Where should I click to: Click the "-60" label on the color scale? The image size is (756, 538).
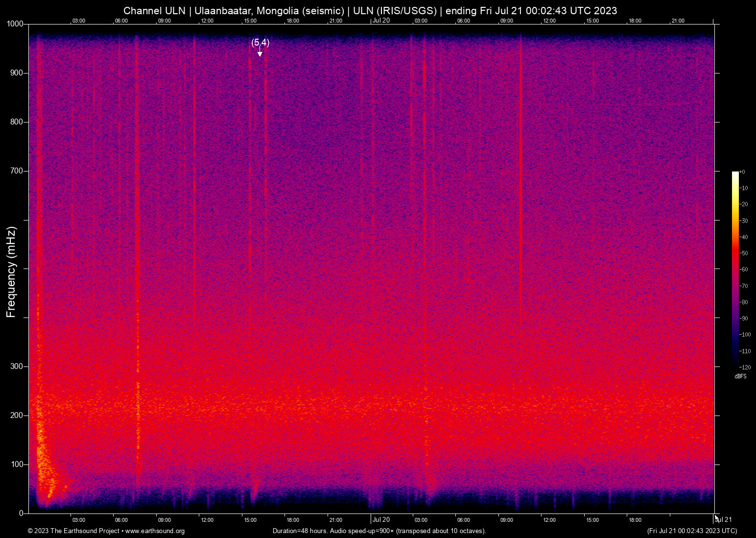coord(743,269)
